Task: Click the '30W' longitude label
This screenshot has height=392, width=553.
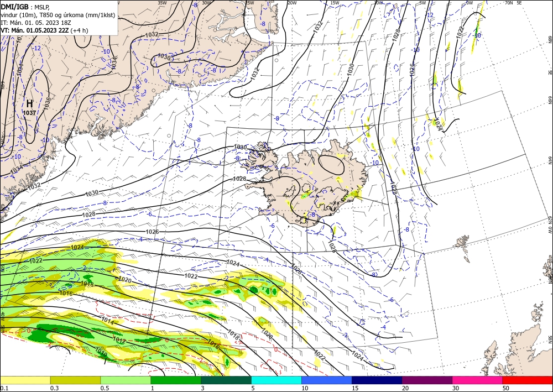Action: tap(206, 3)
